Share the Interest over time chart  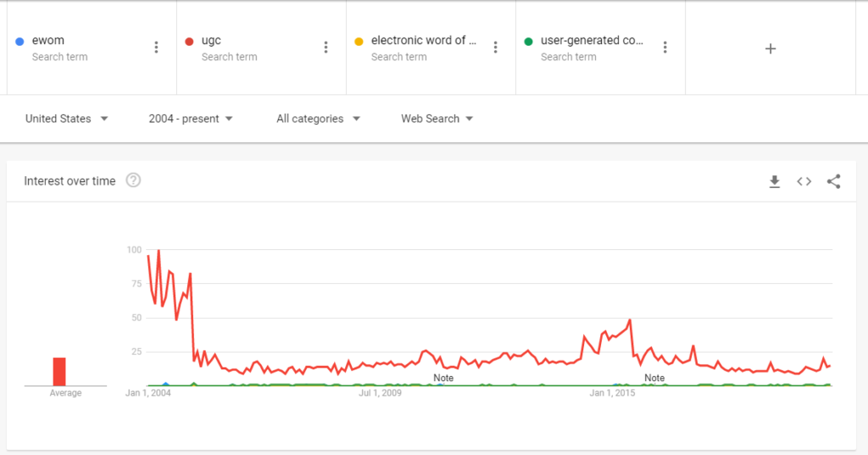tap(833, 181)
